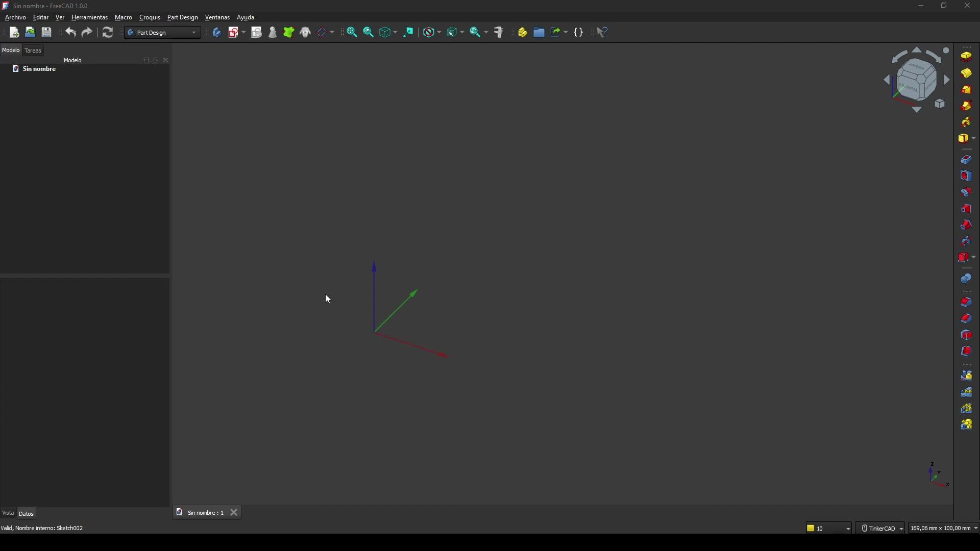Open the Croquis menu
This screenshot has width=980, height=551.
[x=150, y=17]
